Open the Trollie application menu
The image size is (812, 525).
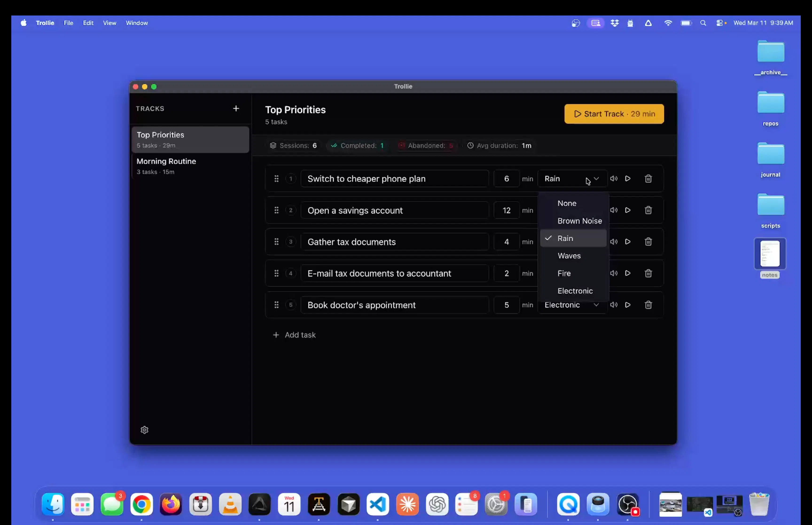coord(45,23)
